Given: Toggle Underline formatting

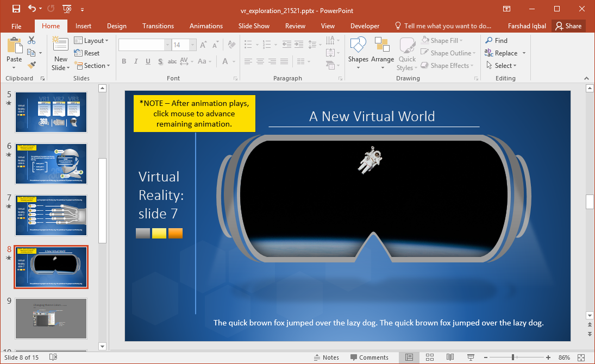Looking at the screenshot, I should (147, 61).
